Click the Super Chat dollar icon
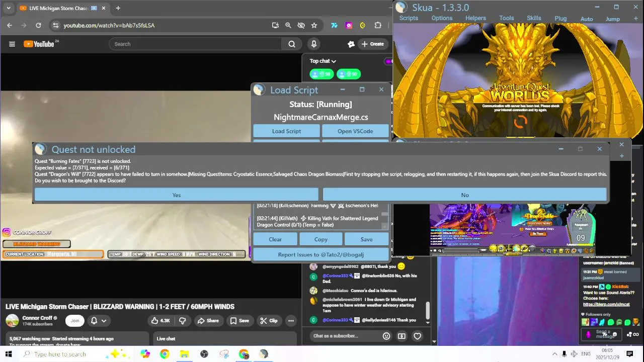 (x=401, y=336)
